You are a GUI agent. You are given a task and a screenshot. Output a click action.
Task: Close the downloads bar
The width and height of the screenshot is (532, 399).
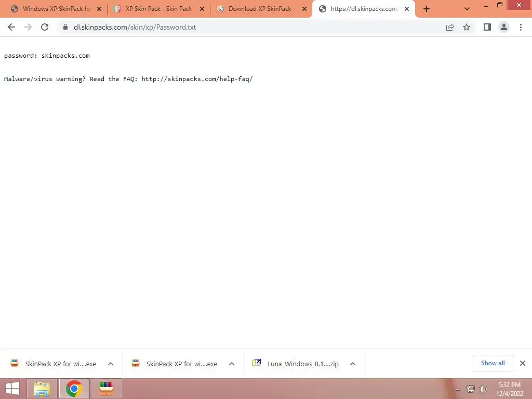pos(523,363)
